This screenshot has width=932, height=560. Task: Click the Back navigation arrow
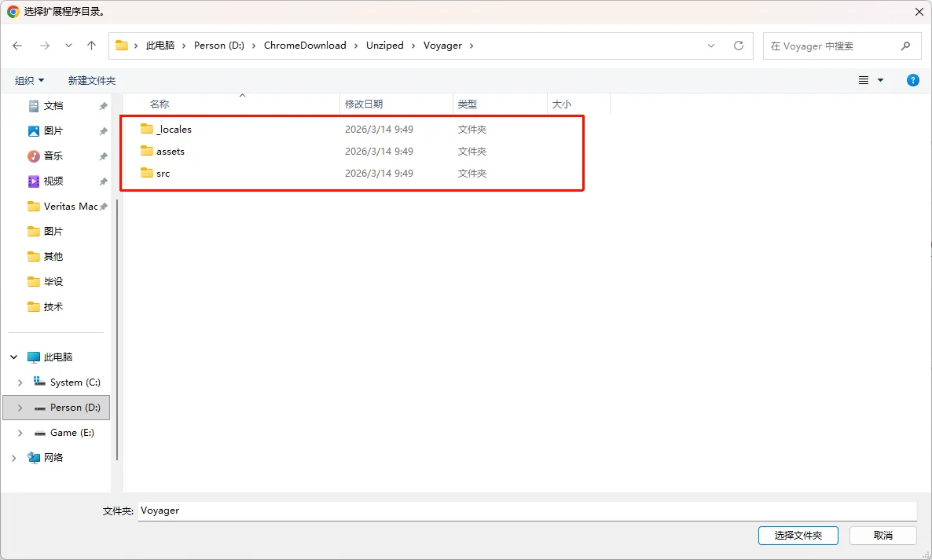17,46
